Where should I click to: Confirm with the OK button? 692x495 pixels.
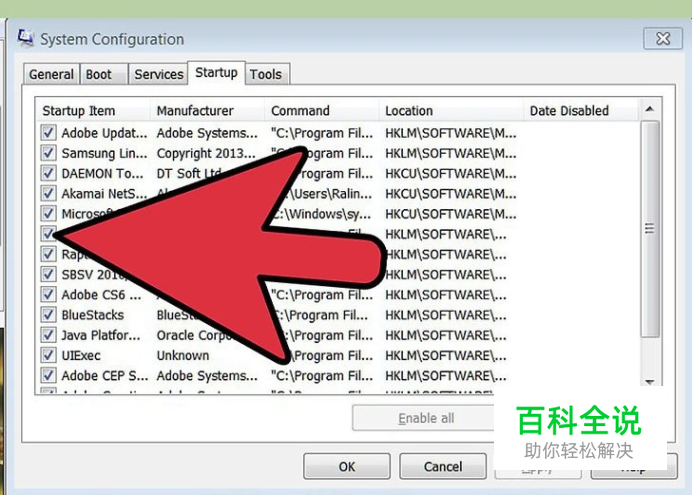coord(347,466)
